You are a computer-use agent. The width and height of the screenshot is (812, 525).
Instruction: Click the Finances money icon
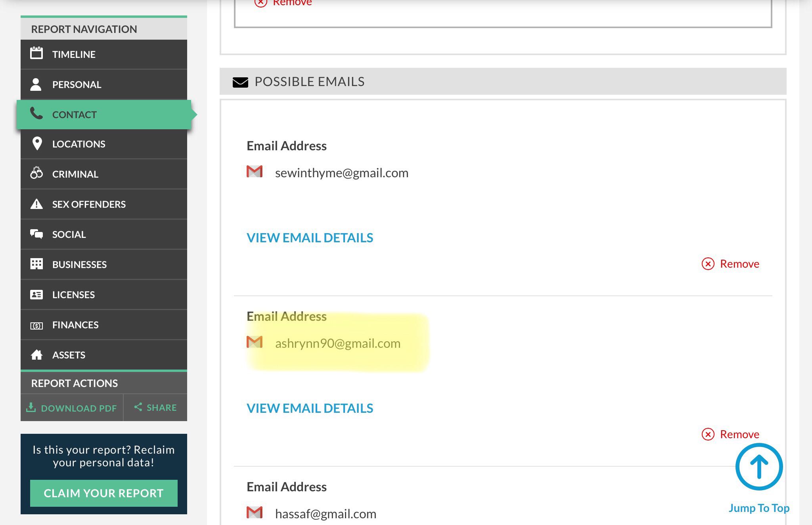[36, 326]
